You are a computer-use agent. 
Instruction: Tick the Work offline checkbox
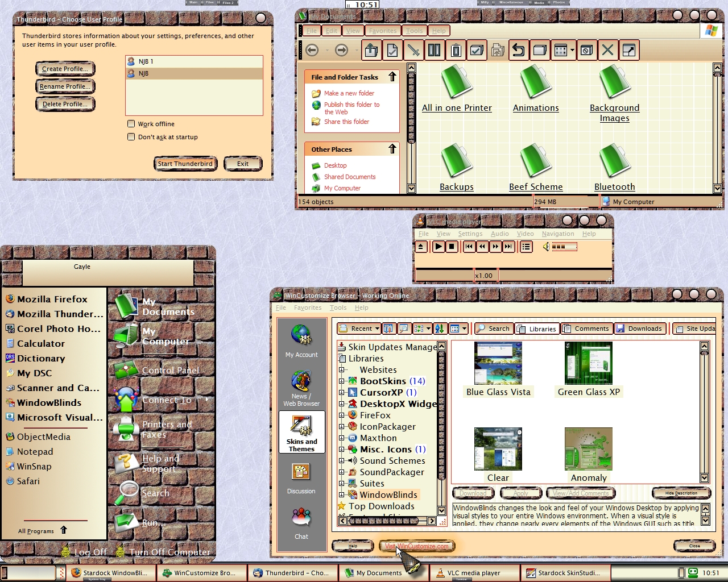pyautogui.click(x=131, y=124)
